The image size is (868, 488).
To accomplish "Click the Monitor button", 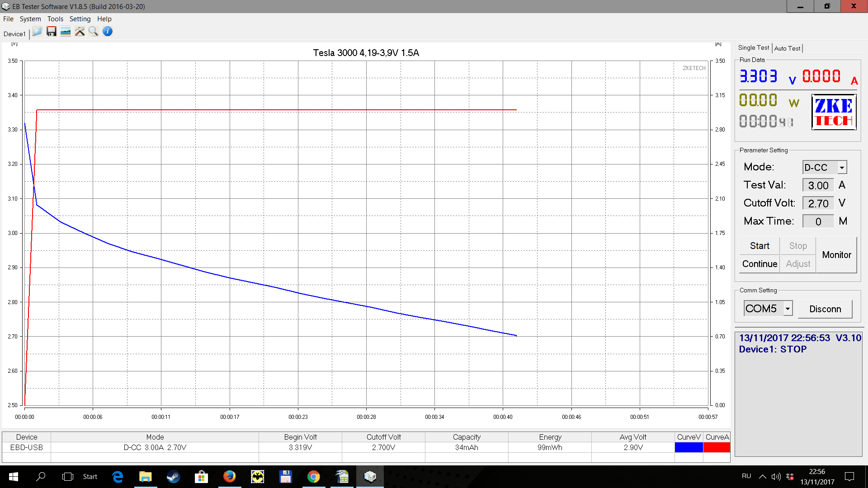I will 836,255.
